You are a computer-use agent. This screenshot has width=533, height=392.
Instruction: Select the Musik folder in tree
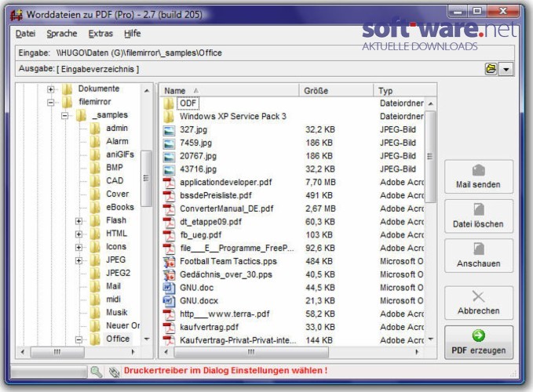click(117, 313)
